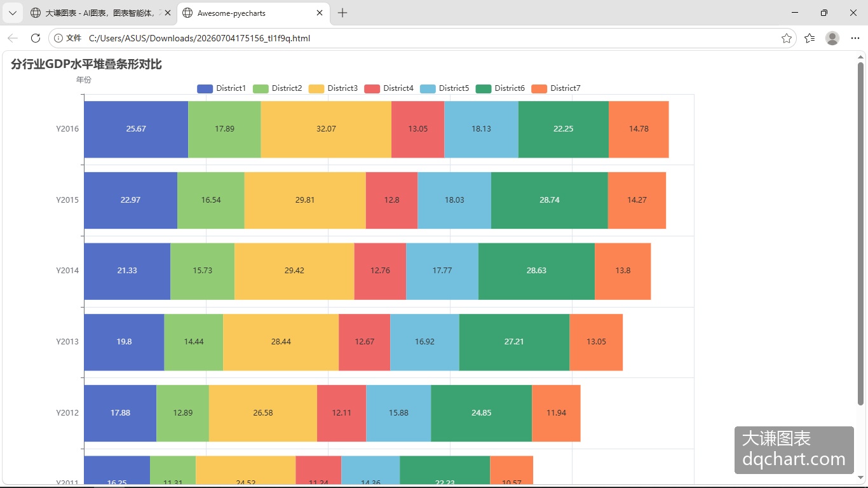Click the Y2016 District4 segment 13.05

(x=418, y=129)
